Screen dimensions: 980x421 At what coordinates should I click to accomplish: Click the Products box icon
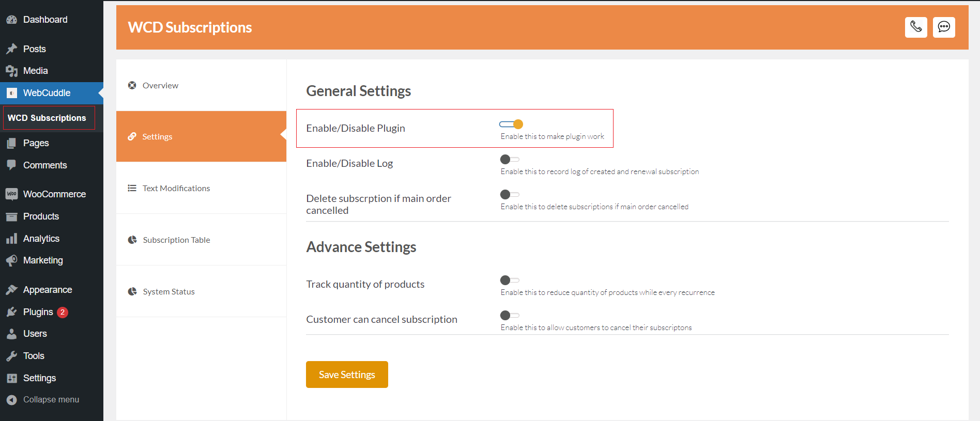coord(11,216)
